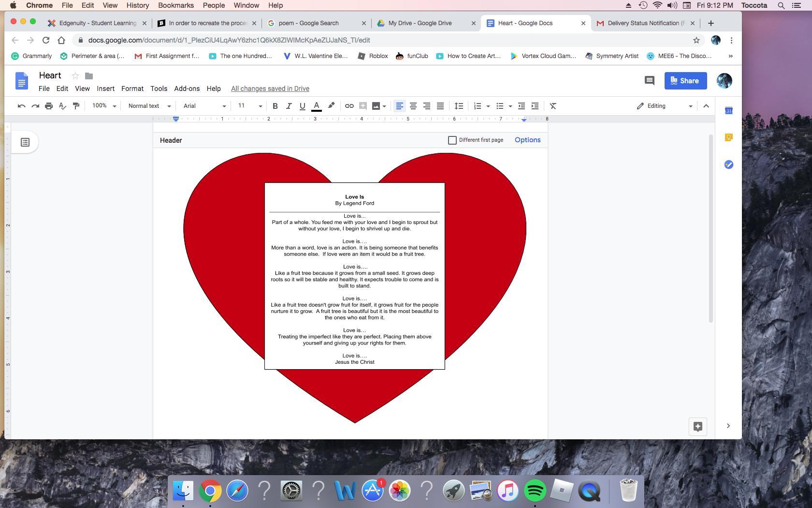
Task: Switch to My Drive - Google Drive tab
Action: coord(420,23)
